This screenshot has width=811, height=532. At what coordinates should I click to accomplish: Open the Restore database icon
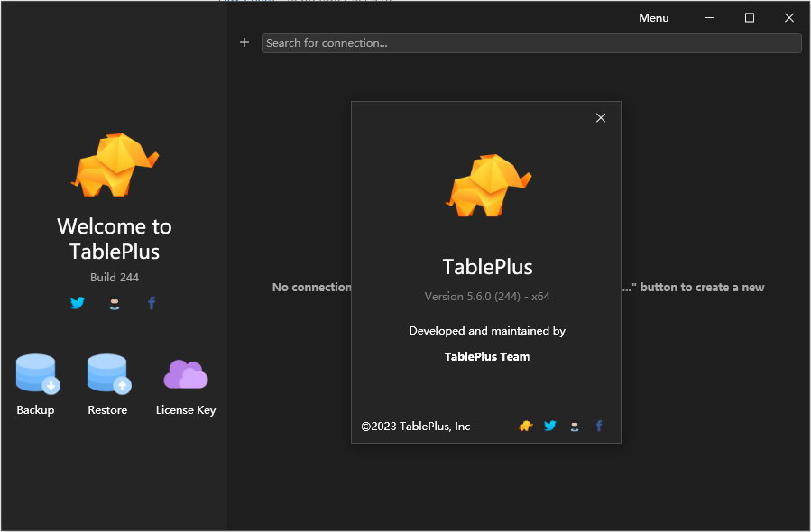coord(108,374)
